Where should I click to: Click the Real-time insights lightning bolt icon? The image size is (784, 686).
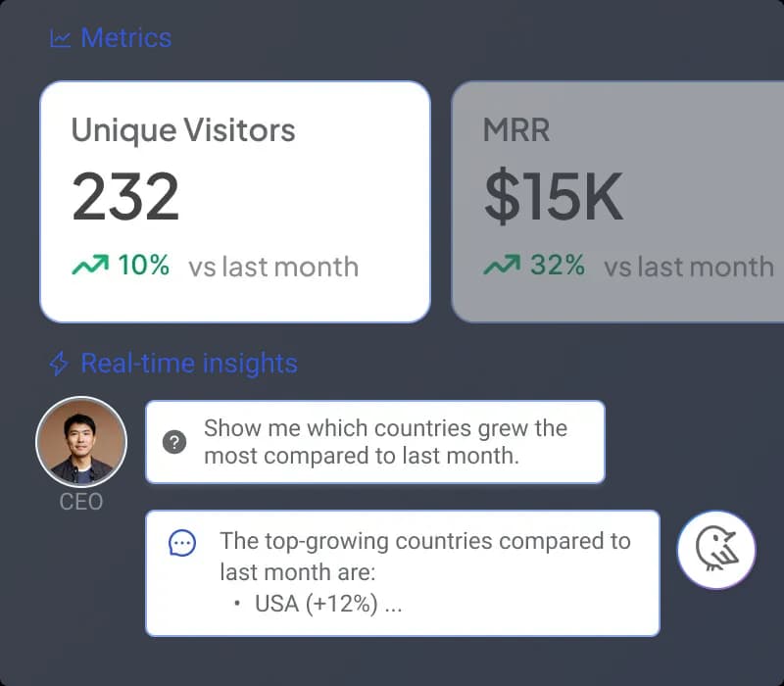[59, 364]
